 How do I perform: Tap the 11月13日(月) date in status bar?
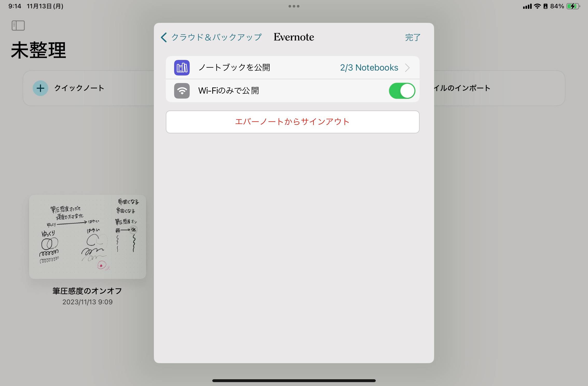point(45,6)
